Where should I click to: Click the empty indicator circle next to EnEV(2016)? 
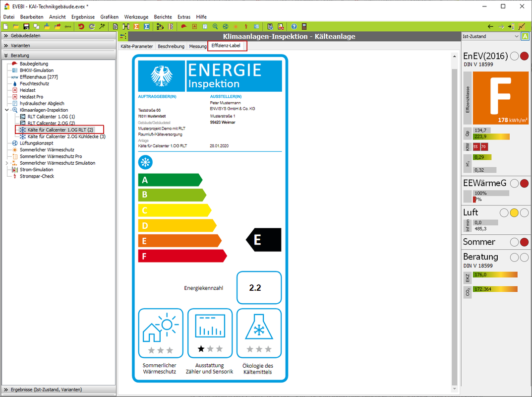[514, 56]
